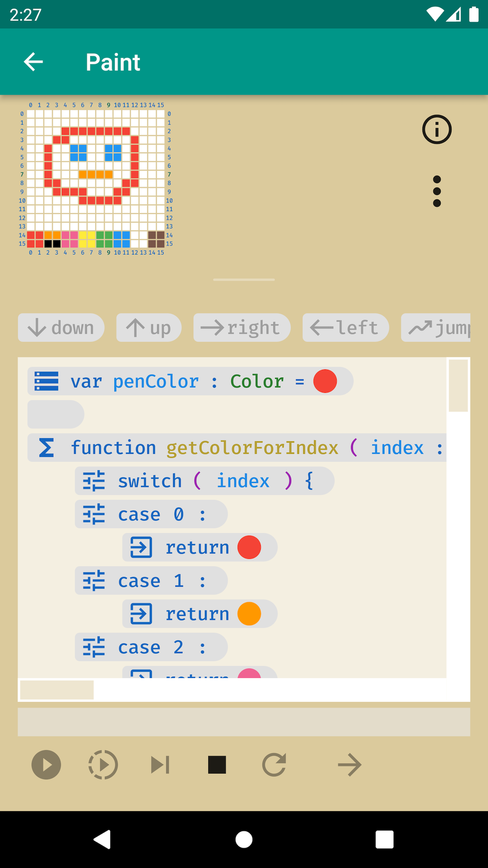Viewport: 488px width, 868px height.
Task: Insert the up movement block
Action: [149, 328]
